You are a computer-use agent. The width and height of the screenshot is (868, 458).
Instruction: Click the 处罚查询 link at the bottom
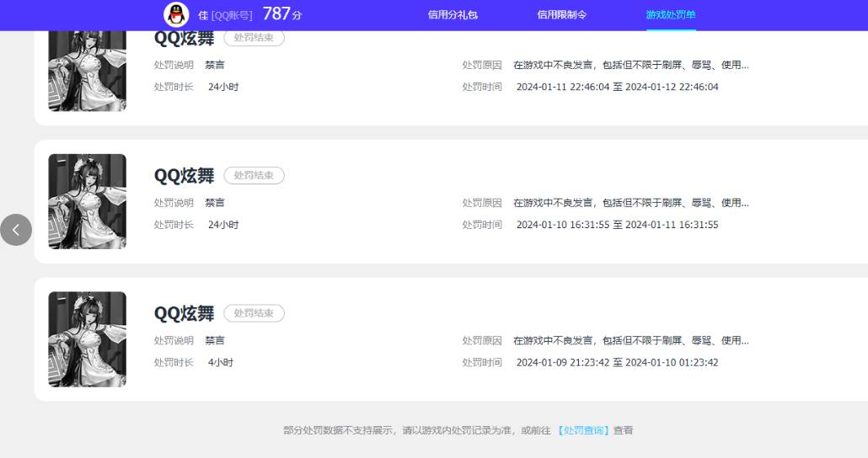(x=583, y=430)
